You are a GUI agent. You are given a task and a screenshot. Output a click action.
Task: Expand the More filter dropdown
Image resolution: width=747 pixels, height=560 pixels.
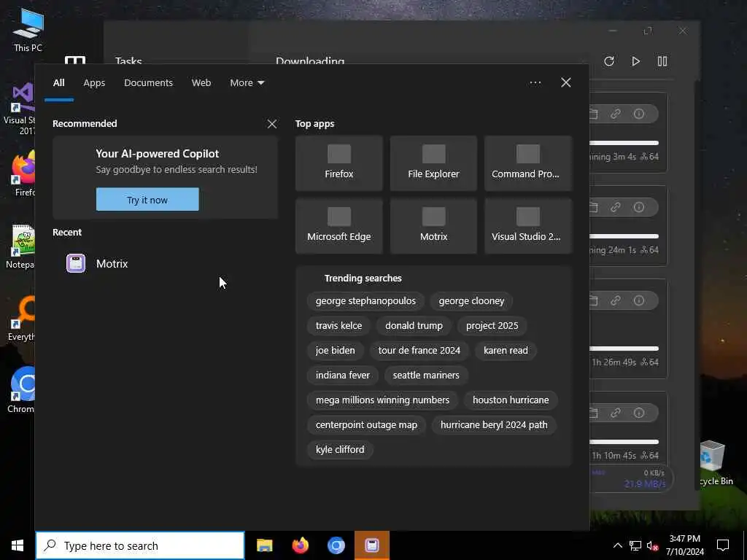(x=247, y=83)
